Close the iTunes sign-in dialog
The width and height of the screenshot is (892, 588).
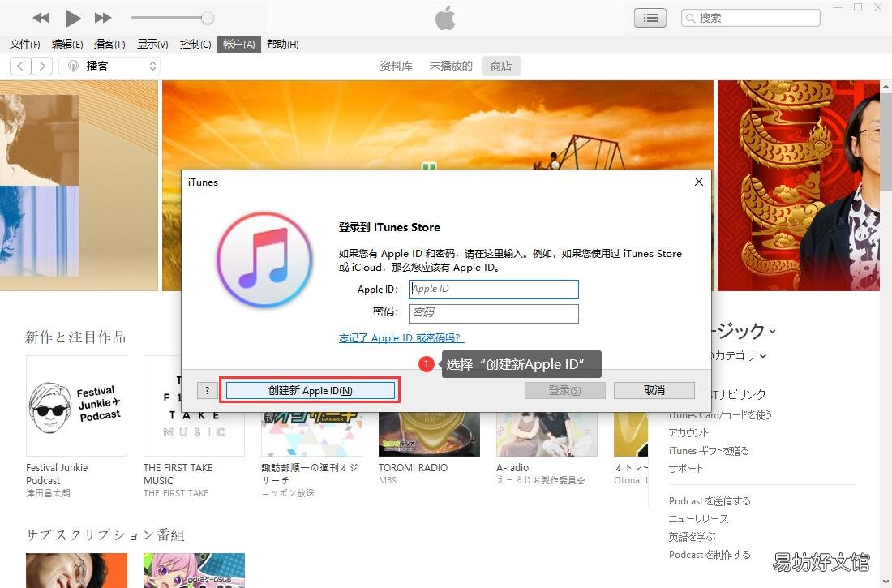(x=698, y=182)
